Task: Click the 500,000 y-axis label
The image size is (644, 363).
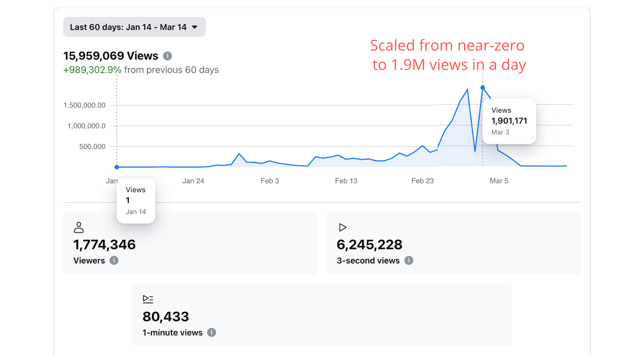Action: tap(92, 147)
